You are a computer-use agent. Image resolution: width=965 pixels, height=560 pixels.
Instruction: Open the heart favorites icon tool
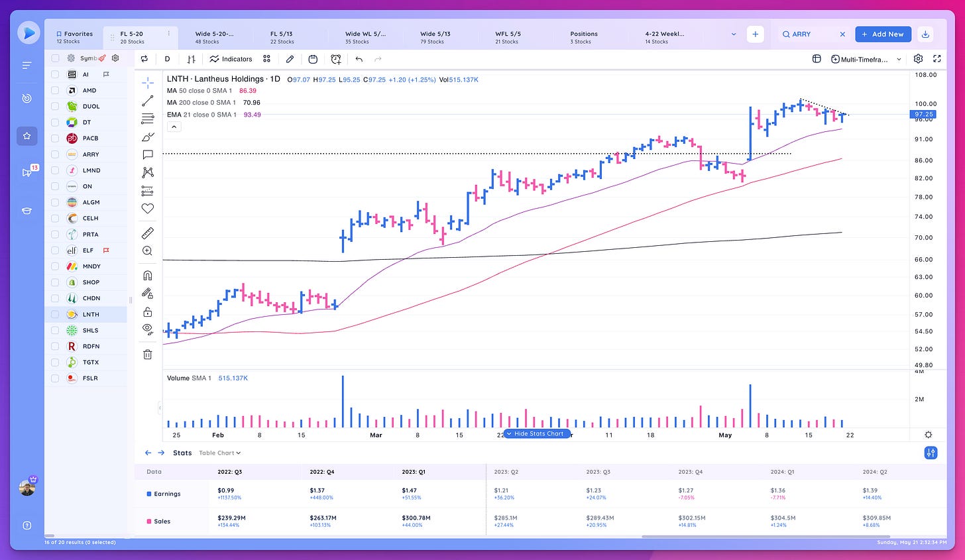click(x=148, y=209)
